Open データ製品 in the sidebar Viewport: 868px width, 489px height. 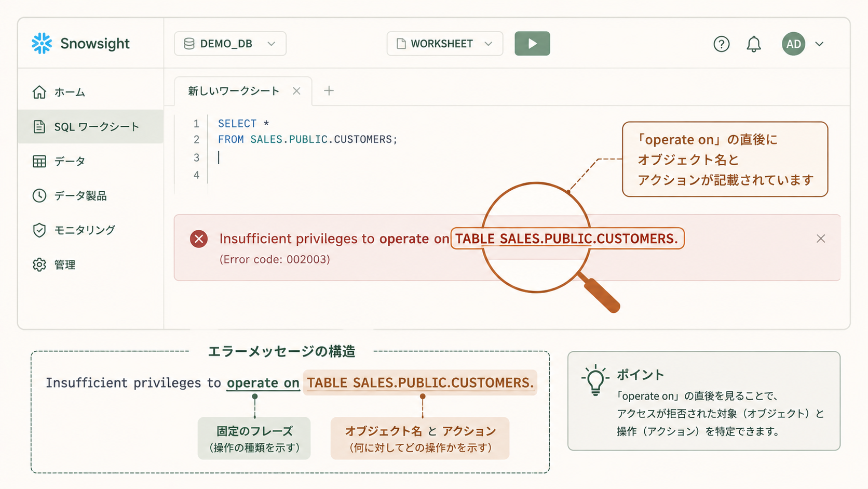(x=91, y=195)
